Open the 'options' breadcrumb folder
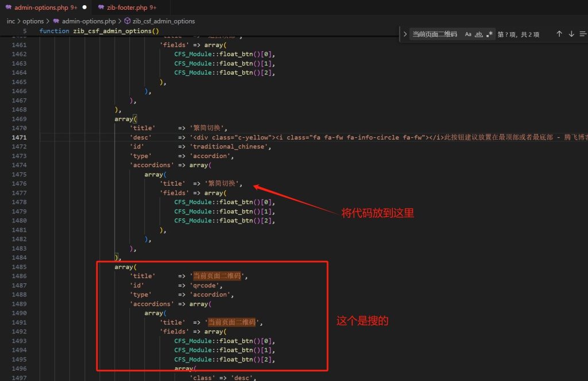588x381 pixels. click(33, 21)
